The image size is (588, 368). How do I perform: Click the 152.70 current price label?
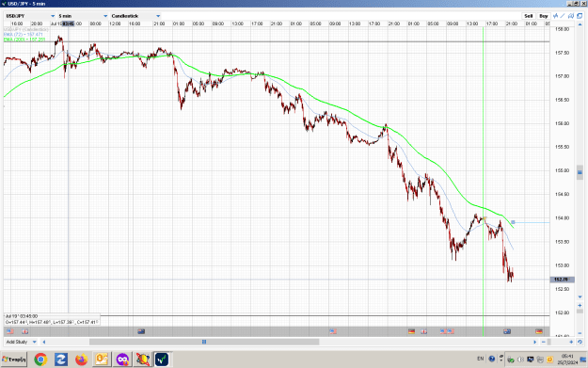tap(562, 280)
